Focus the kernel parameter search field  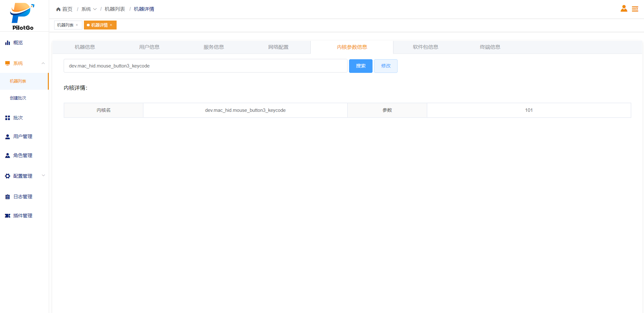(x=205, y=66)
